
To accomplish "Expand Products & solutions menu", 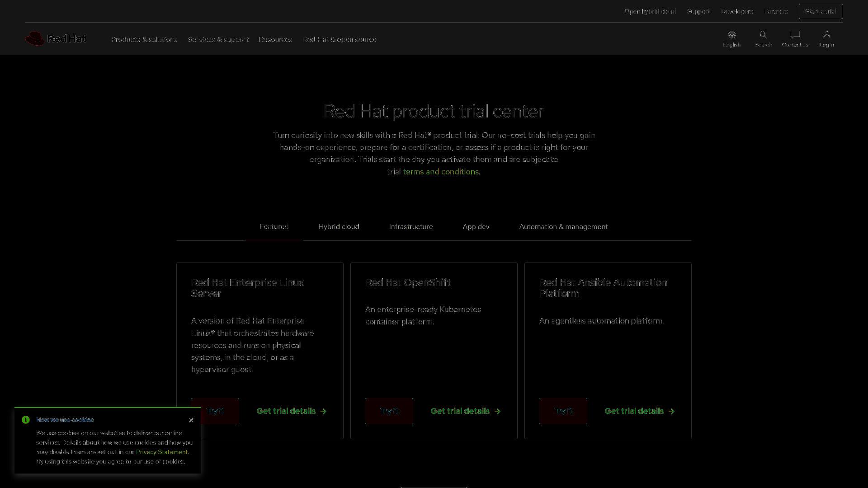I will pos(144,40).
